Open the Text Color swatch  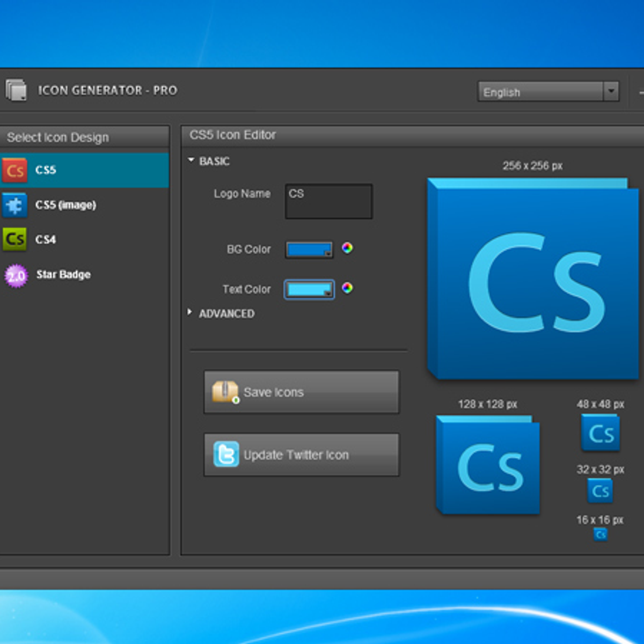click(309, 289)
